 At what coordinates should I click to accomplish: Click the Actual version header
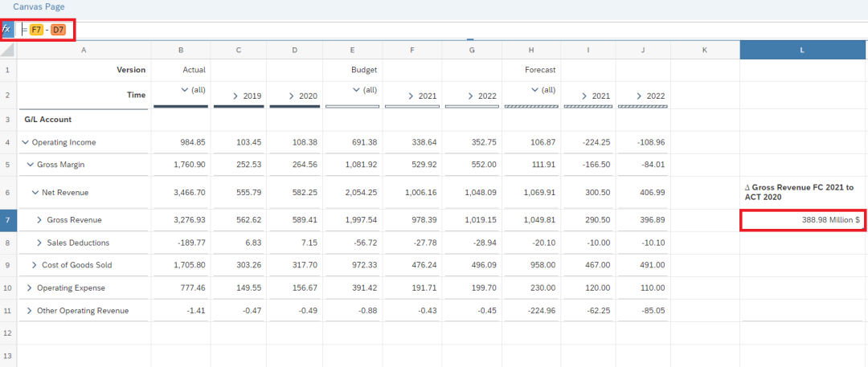pyautogui.click(x=194, y=70)
